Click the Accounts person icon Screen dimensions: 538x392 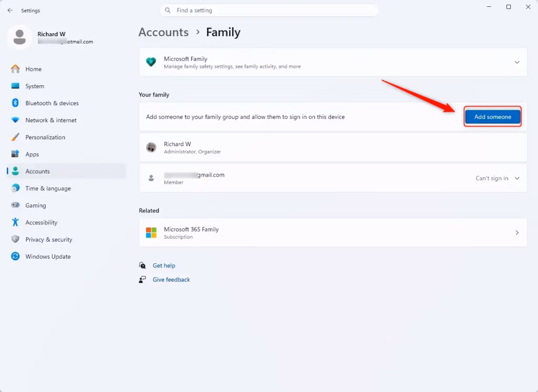tap(15, 171)
